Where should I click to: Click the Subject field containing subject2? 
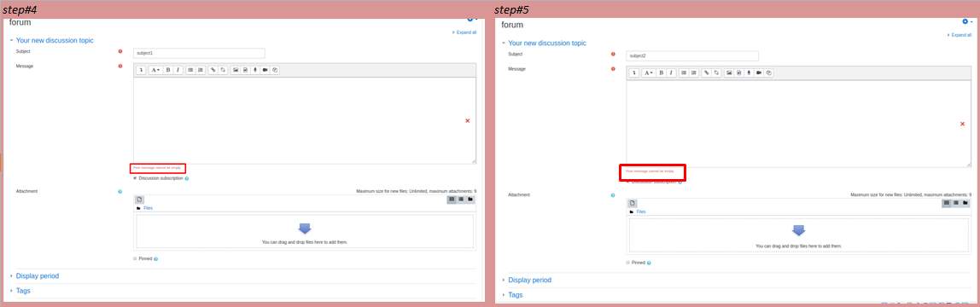click(x=692, y=56)
